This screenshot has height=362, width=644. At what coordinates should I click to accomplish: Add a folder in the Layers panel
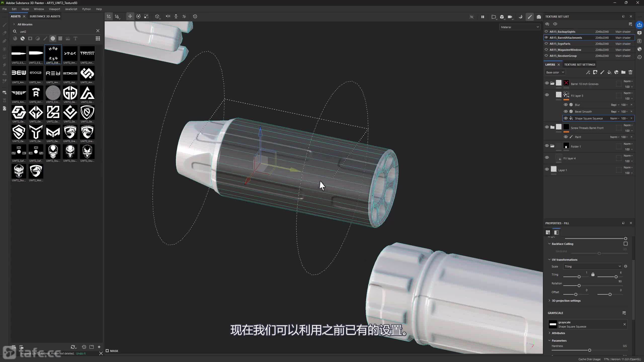(623, 72)
